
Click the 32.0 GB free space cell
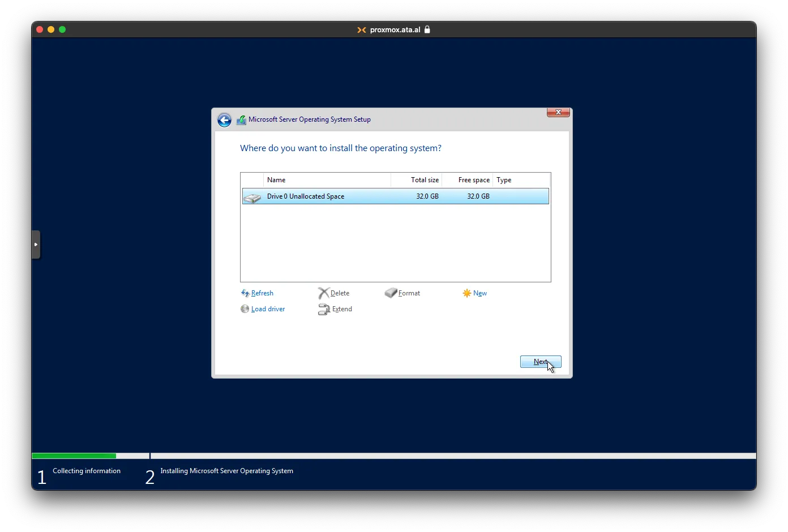[x=478, y=196]
